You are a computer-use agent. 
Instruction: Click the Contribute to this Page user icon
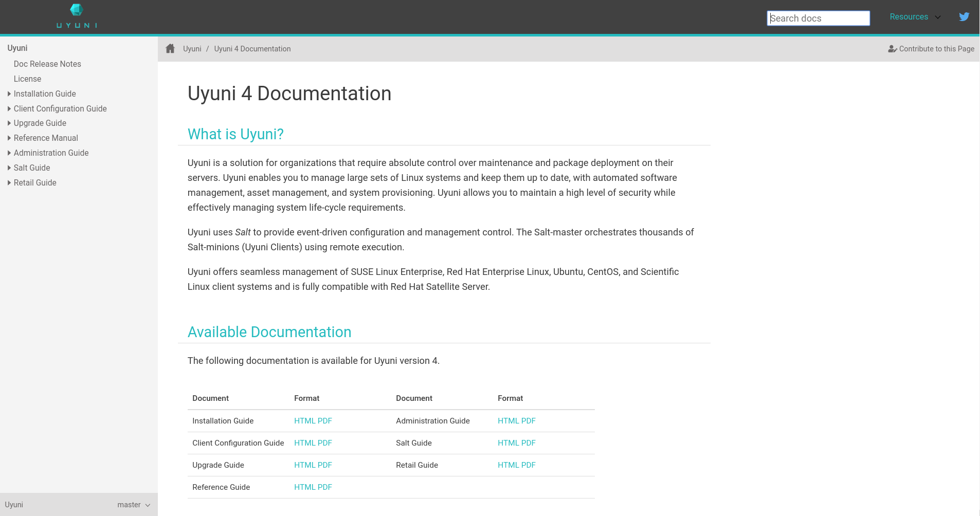[x=893, y=49]
